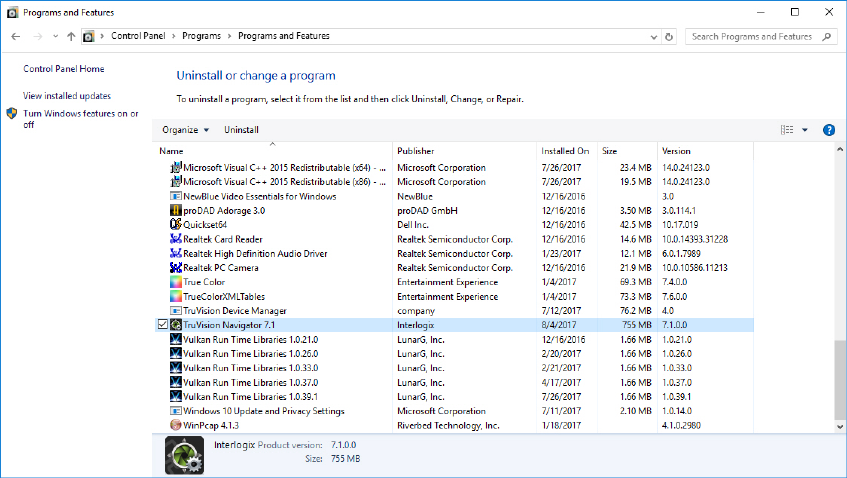Screen dimensions: 847x478
Task: Click the TruVision Navigator 7.1 row icon
Action: tap(176, 325)
